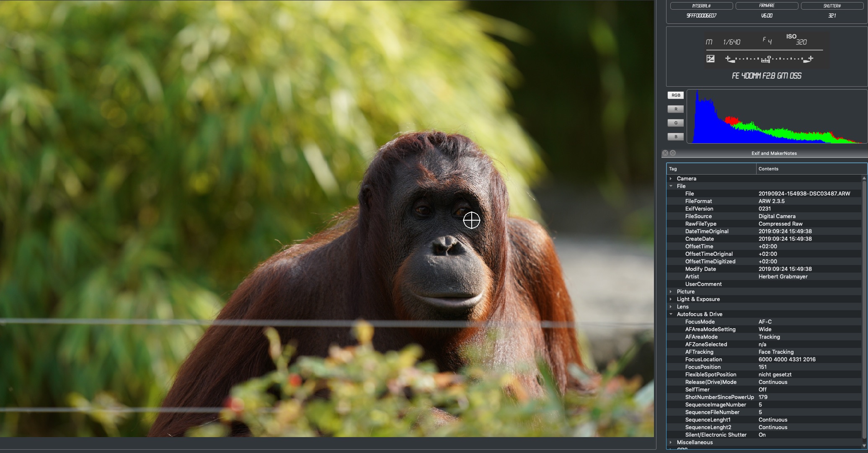
Task: Click the histogram graph
Action: coord(777,116)
